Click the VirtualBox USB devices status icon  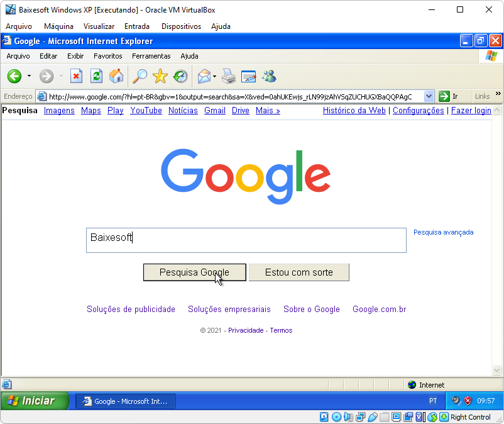(x=372, y=417)
